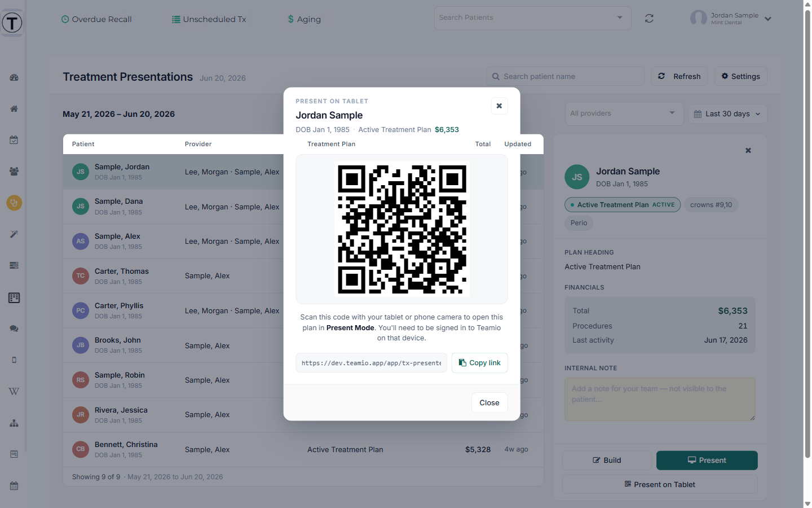Open the sitemap icon in sidebar
The image size is (812, 508).
tap(14, 423)
